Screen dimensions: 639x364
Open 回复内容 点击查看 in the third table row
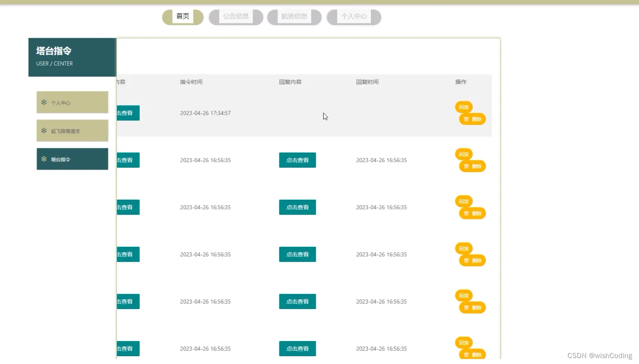click(x=297, y=207)
